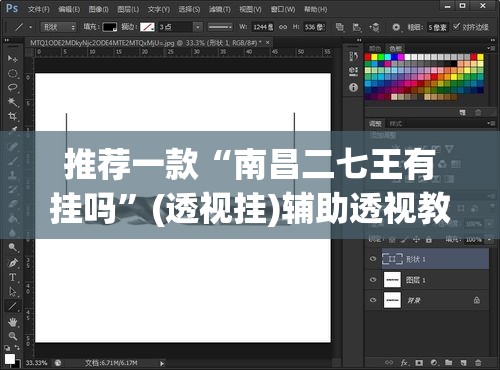Open the 窗口(W) menu
The image size is (500, 370).
pyautogui.click(x=283, y=9)
